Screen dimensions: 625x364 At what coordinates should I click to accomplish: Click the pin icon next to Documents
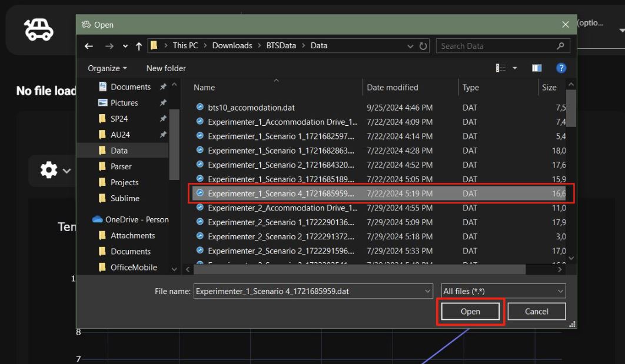pyautogui.click(x=163, y=87)
